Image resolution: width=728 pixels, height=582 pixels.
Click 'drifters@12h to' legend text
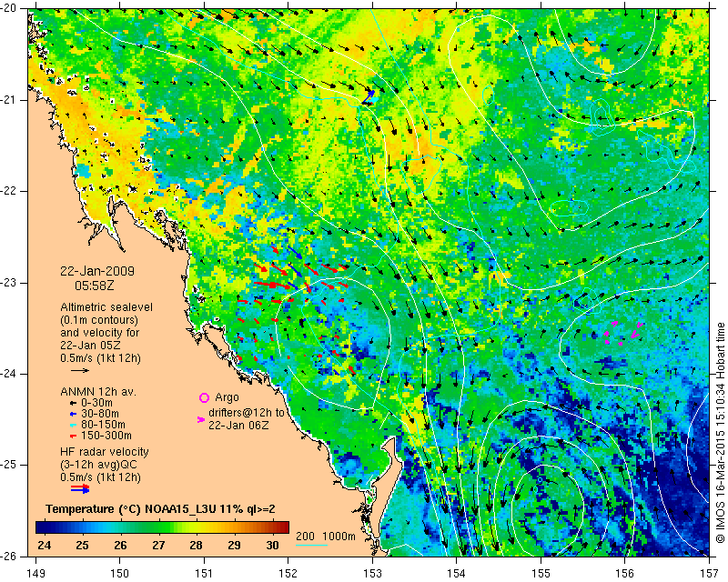[x=246, y=413]
